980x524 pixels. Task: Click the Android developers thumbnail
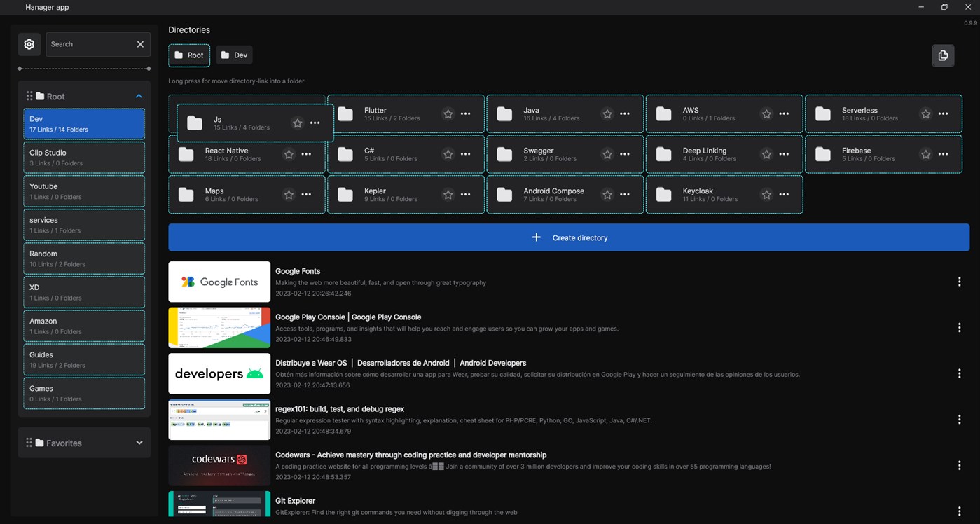click(x=219, y=373)
